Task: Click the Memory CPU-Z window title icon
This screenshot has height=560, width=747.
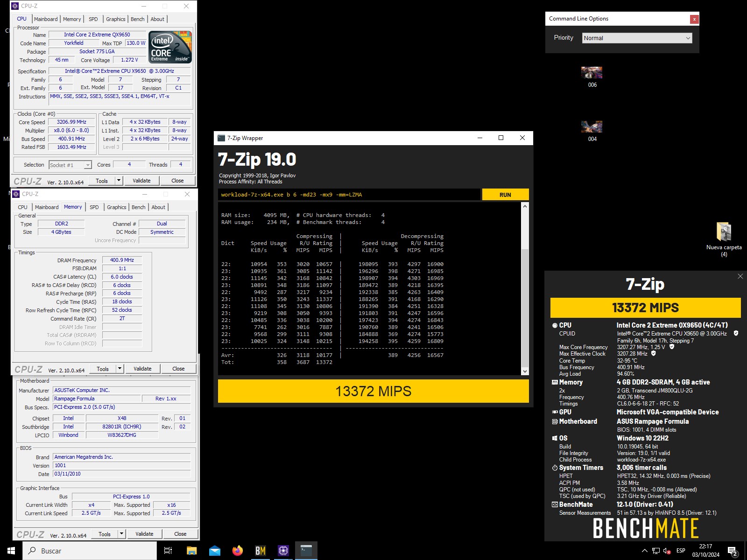Action: click(16, 194)
